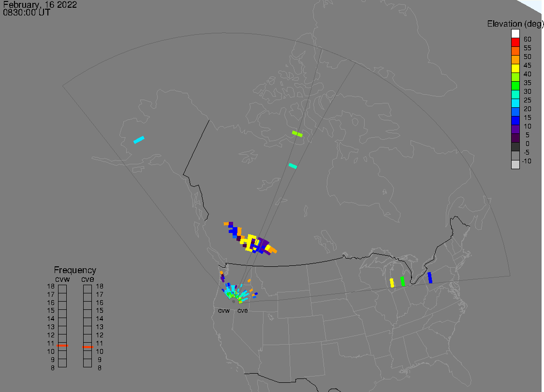Pick the yellow elevation legend swatch
Screen dimensions: 544x392
[515, 68]
